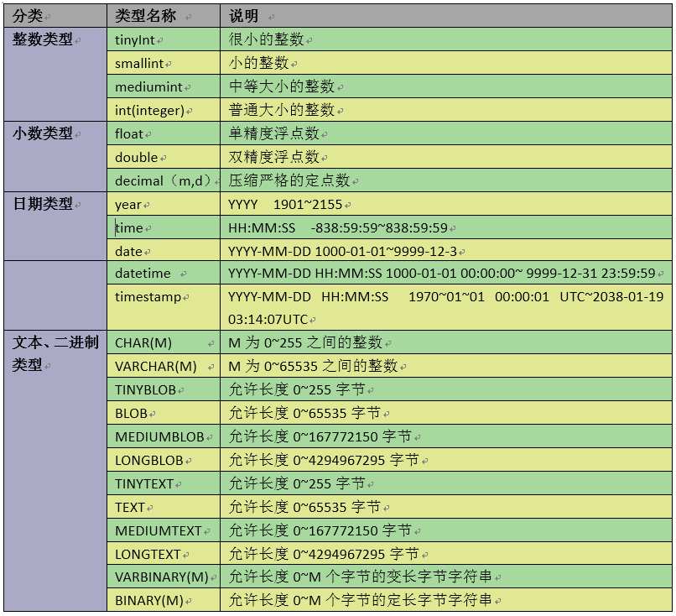The height and width of the screenshot is (616, 676).
Task: Click the 压缩严格的定点数 text
Action: [x=289, y=180]
